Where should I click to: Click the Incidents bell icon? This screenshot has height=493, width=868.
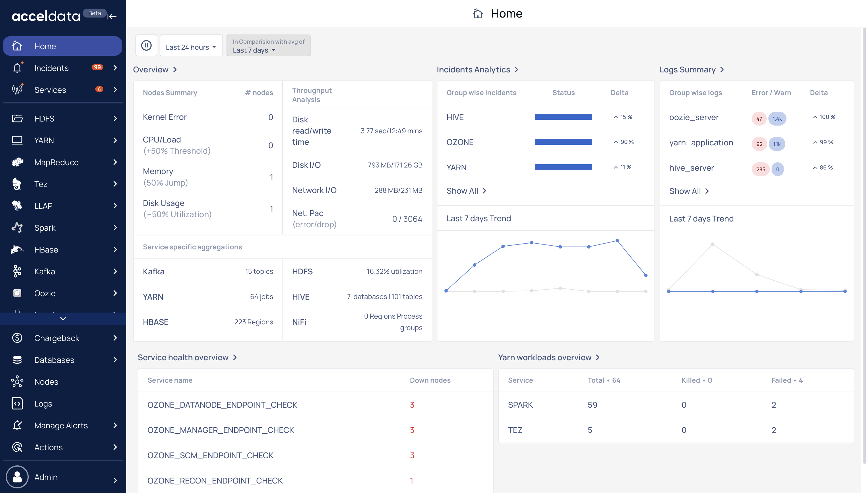coord(17,68)
